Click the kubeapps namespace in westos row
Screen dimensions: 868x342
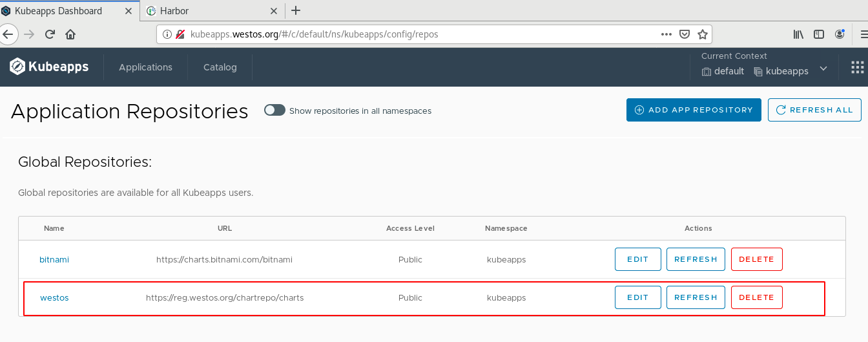[506, 298]
